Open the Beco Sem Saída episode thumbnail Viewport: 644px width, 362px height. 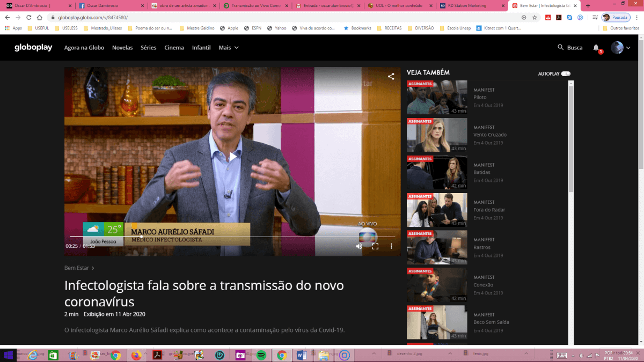437,323
